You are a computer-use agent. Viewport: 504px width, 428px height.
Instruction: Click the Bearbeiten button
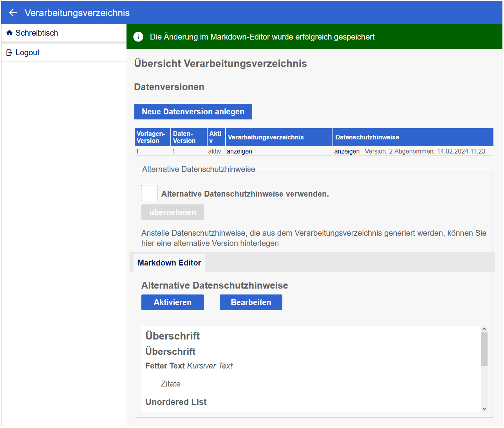[x=251, y=302]
